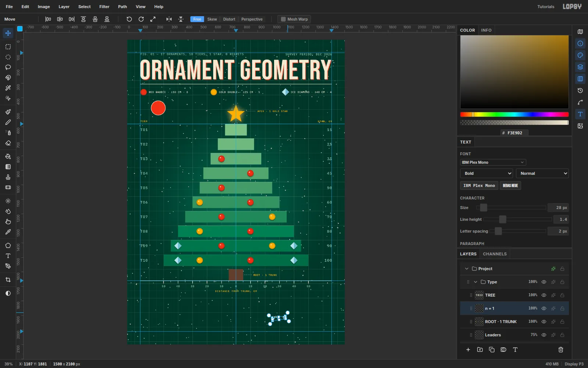This screenshot has height=368, width=588.
Task: Click the align horizontal centers icon
Action: point(60,19)
